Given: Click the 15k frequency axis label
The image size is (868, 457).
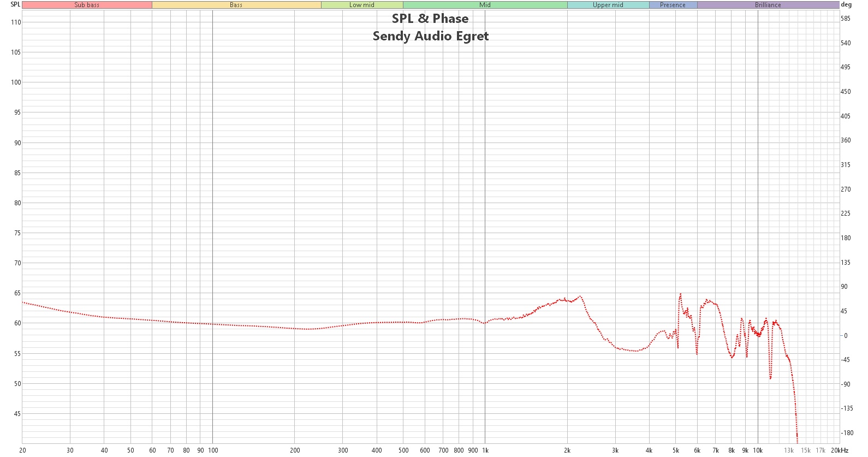Looking at the screenshot, I should pos(806,450).
